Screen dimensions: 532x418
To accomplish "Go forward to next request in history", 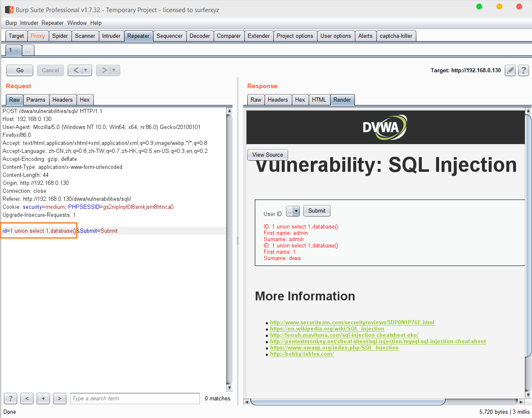I will [104, 70].
